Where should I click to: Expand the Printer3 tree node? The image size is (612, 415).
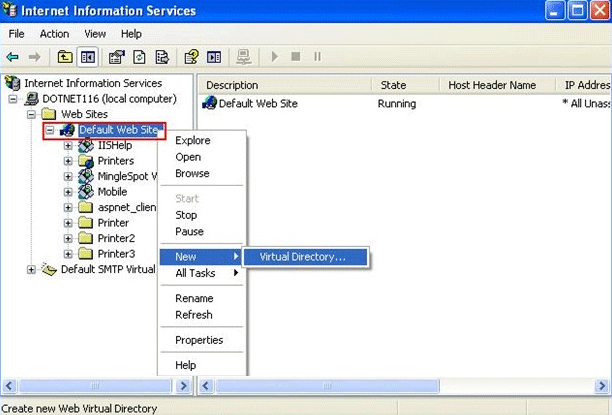click(68, 254)
